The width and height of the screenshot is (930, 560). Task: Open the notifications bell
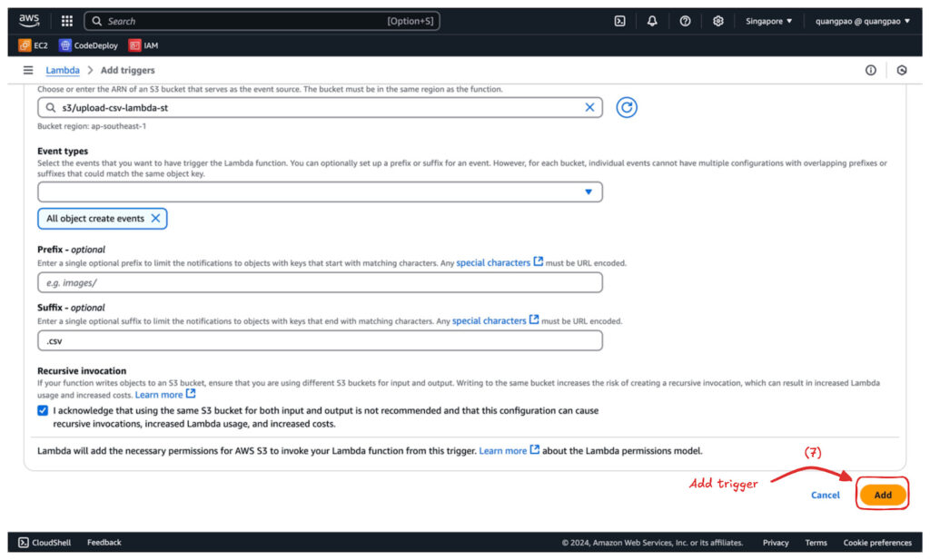click(x=652, y=21)
